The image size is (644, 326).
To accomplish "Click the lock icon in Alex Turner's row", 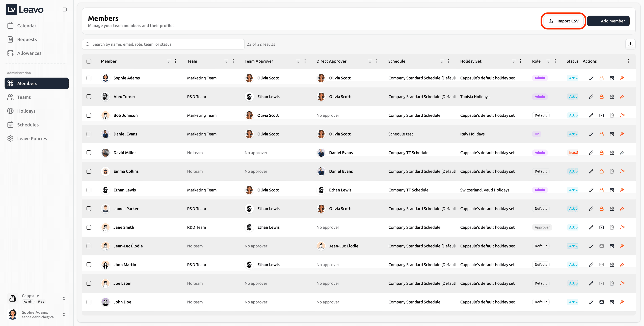I will tap(601, 97).
